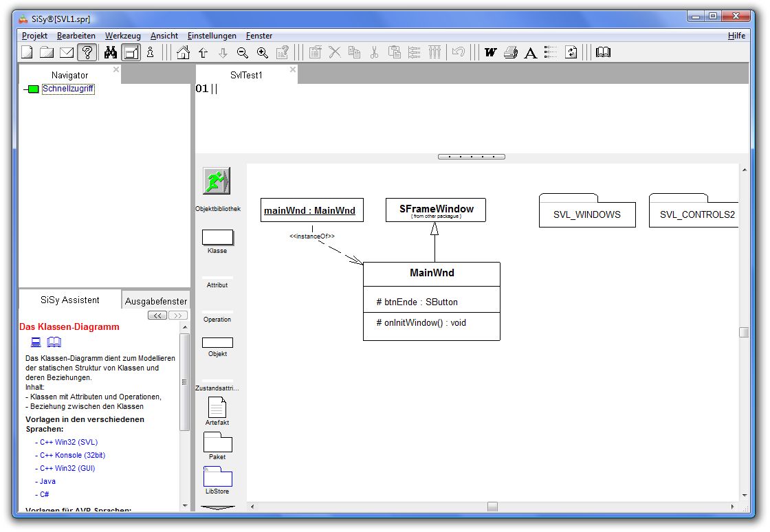Open the open-book help icon in toolbar
770x532 pixels.
point(603,52)
